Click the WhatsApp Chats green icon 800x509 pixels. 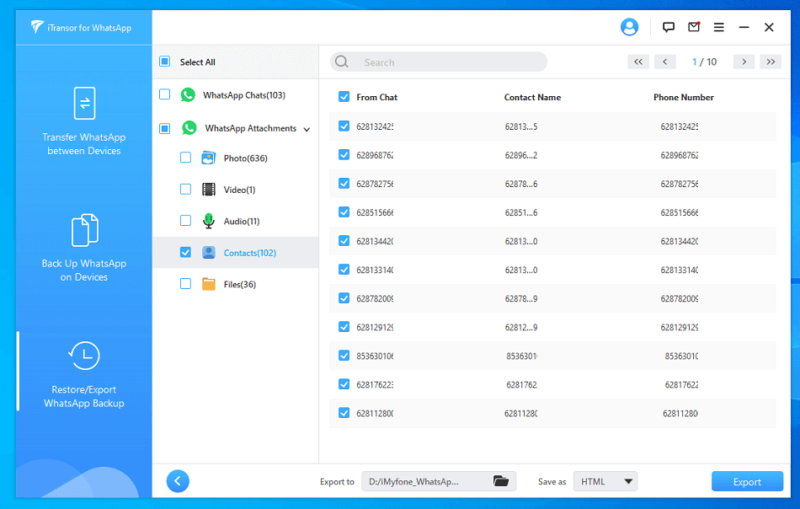188,95
